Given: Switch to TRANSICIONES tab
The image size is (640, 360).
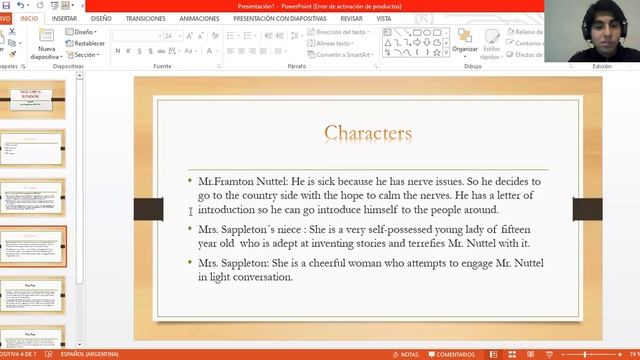Looking at the screenshot, I should (x=146, y=19).
